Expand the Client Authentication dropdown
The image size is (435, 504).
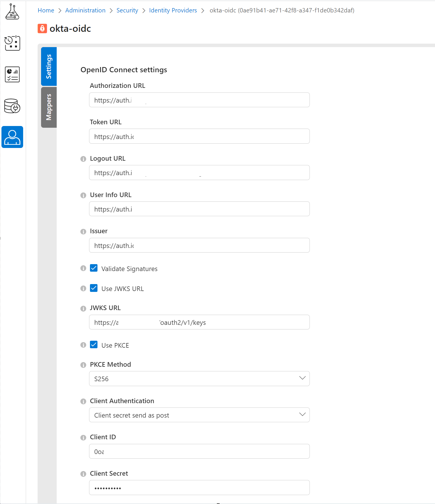tap(199, 415)
